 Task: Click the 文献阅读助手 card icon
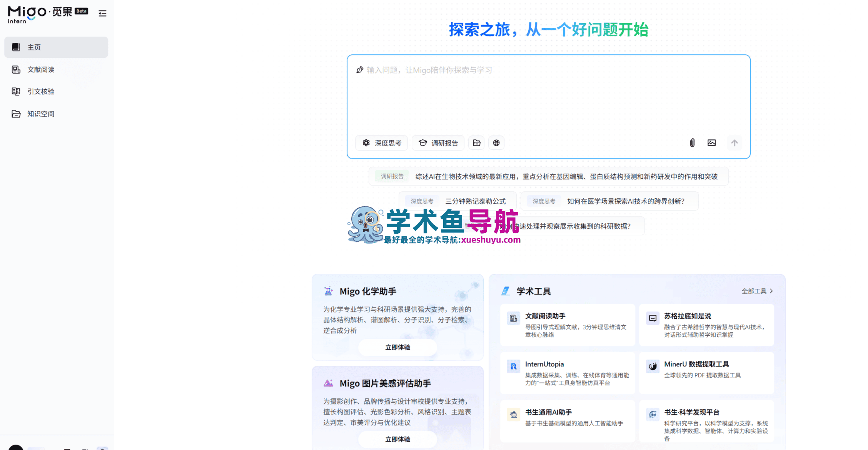coord(514,319)
